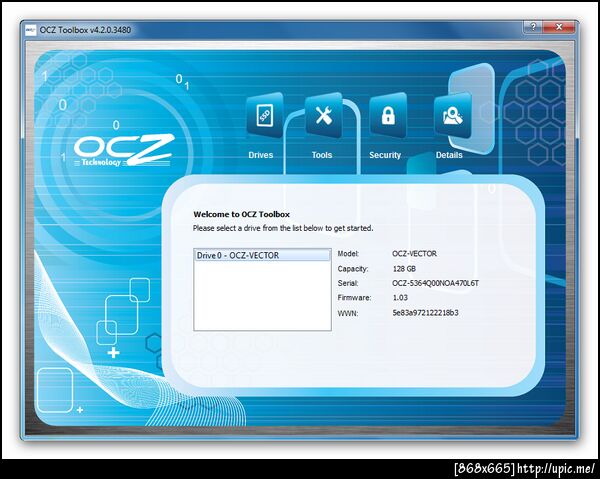
Task: Open the Tools wrench-and-screwdriver icon
Action: (x=324, y=115)
